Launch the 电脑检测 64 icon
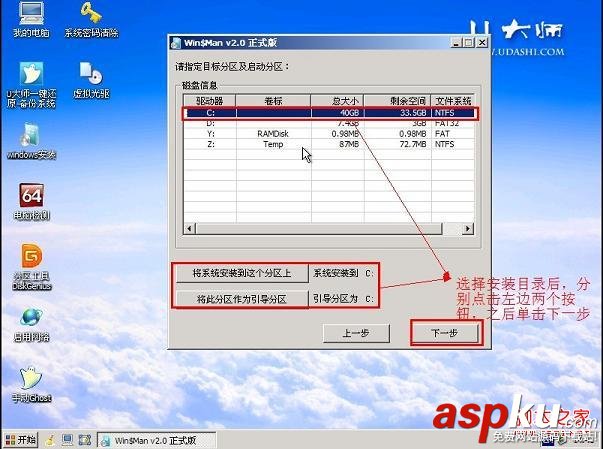The width and height of the screenshot is (603, 449). tap(31, 201)
